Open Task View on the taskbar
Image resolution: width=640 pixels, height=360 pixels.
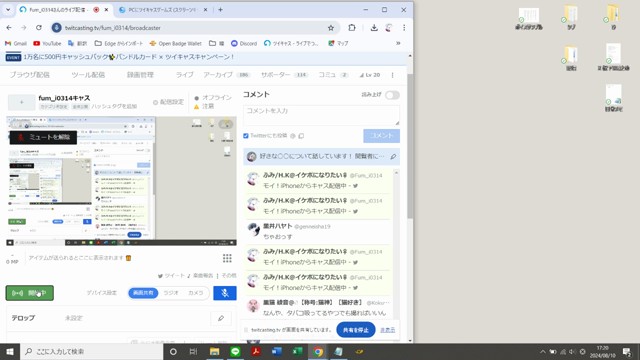pos(193,351)
